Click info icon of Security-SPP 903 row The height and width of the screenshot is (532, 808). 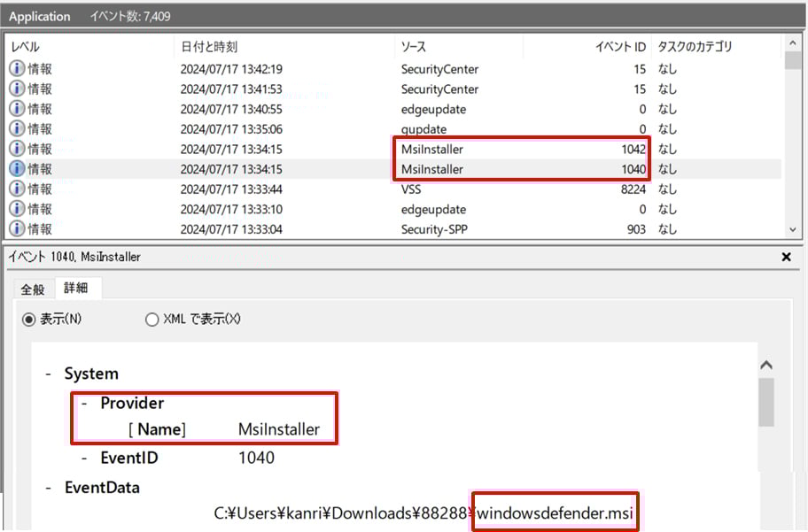click(17, 228)
